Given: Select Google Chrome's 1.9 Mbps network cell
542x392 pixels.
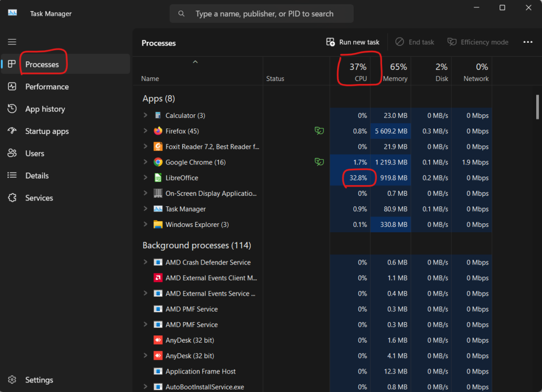Looking at the screenshot, I should point(472,162).
